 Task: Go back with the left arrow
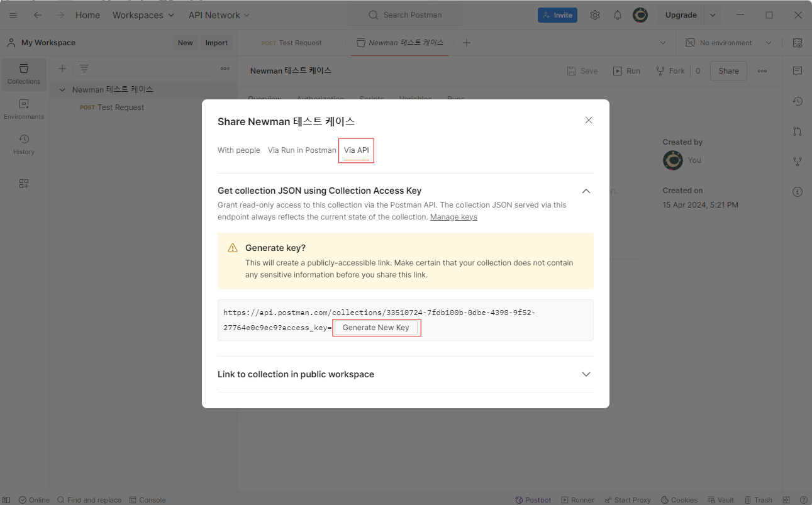pyautogui.click(x=38, y=15)
